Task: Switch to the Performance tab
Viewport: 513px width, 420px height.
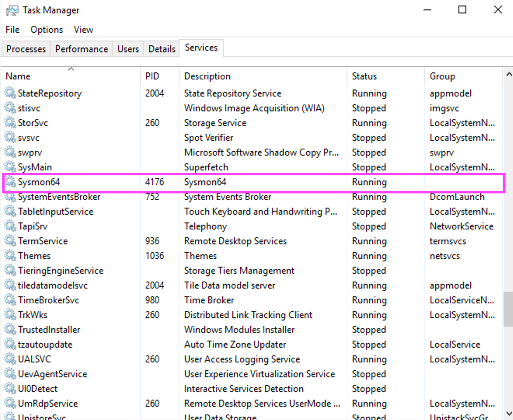Action: pyautogui.click(x=81, y=49)
